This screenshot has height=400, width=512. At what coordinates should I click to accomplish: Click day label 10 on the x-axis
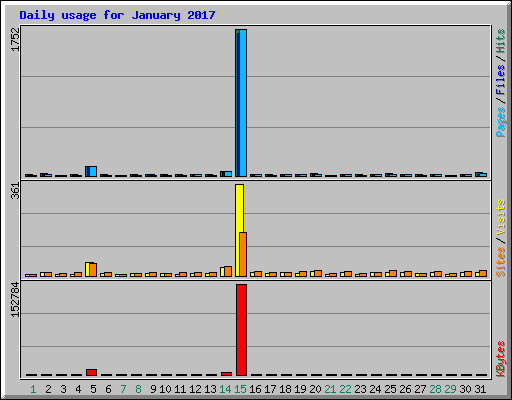165,389
